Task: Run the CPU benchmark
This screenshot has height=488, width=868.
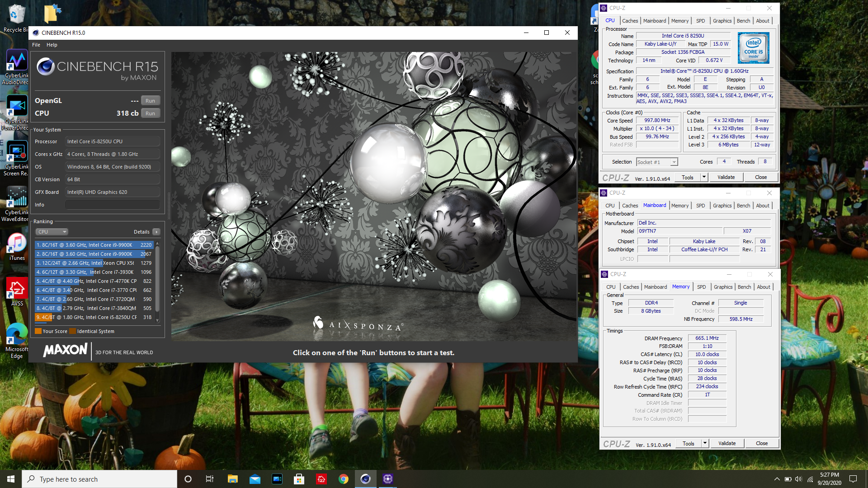Action: (151, 113)
